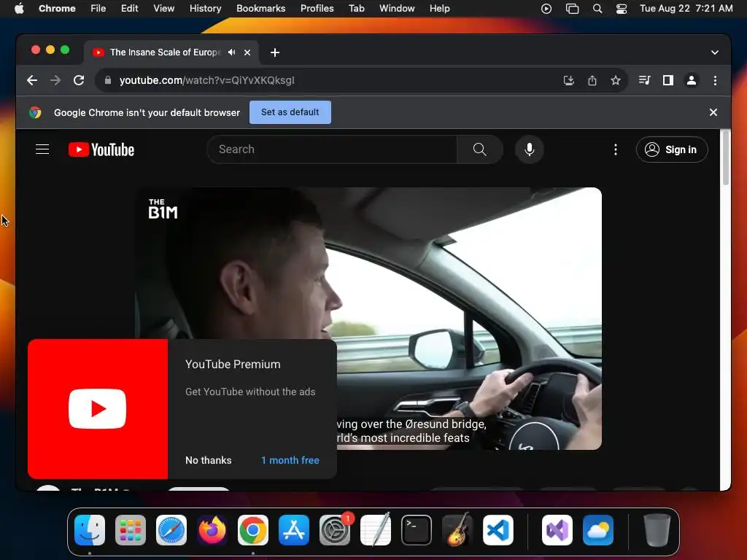Screen dimensions: 747x560
Task: Focus the YouTube Search field
Action: pyautogui.click(x=332, y=149)
